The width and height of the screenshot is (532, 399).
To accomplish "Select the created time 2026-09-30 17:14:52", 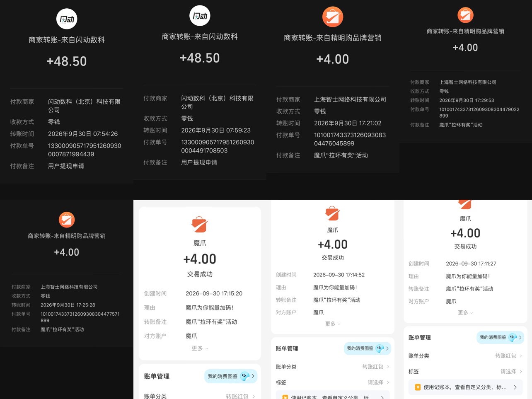I will (x=339, y=275).
